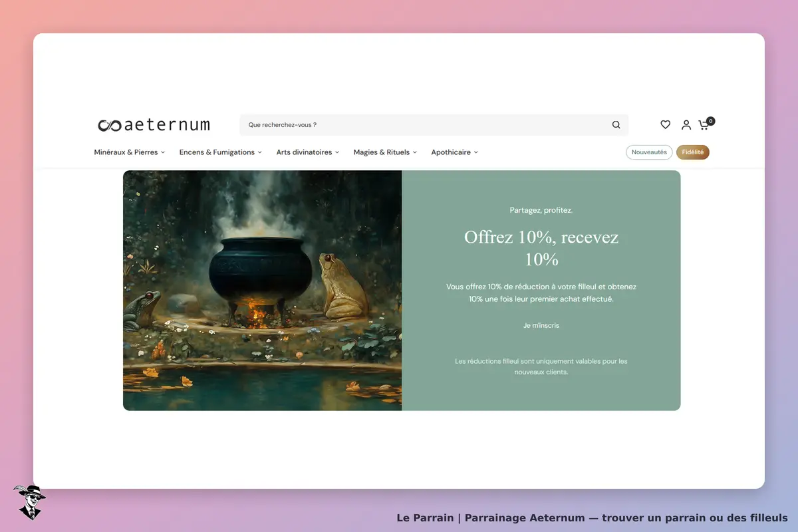Open the Magies & Rituels menu
This screenshot has height=532, width=798.
tap(385, 152)
